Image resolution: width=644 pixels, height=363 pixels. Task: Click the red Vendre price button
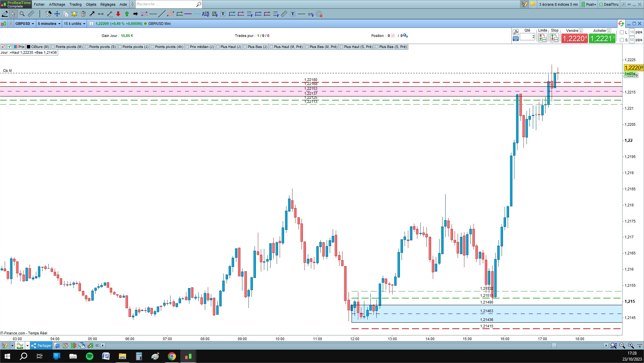pos(574,38)
